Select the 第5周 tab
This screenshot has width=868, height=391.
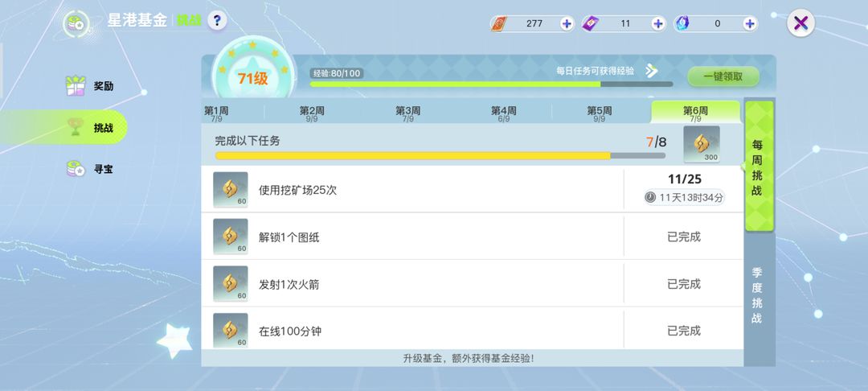point(600,113)
